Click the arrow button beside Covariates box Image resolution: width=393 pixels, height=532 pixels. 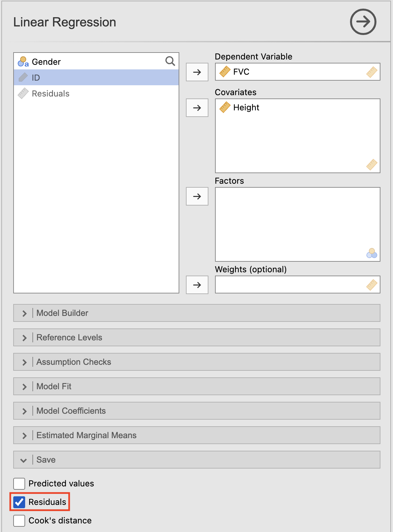(197, 108)
